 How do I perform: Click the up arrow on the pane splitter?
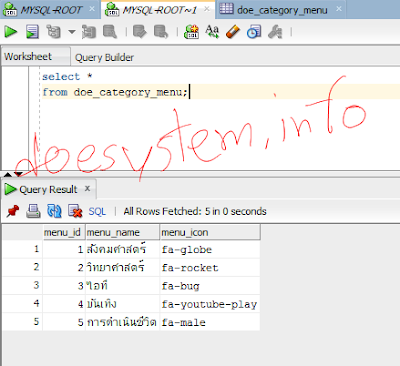click(8, 174)
